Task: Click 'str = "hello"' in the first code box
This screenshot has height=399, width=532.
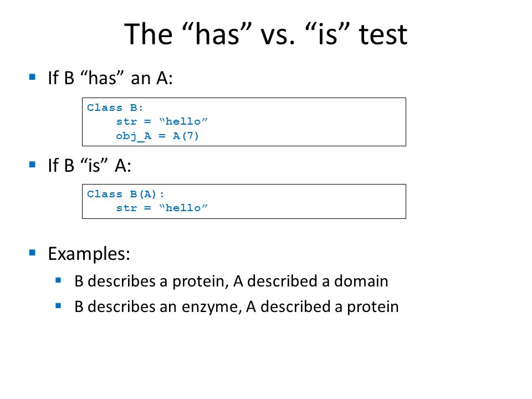Action: (x=161, y=121)
